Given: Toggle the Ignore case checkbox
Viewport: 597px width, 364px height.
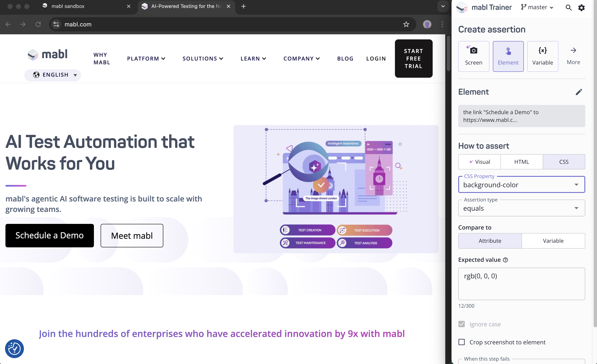Looking at the screenshot, I should (462, 324).
